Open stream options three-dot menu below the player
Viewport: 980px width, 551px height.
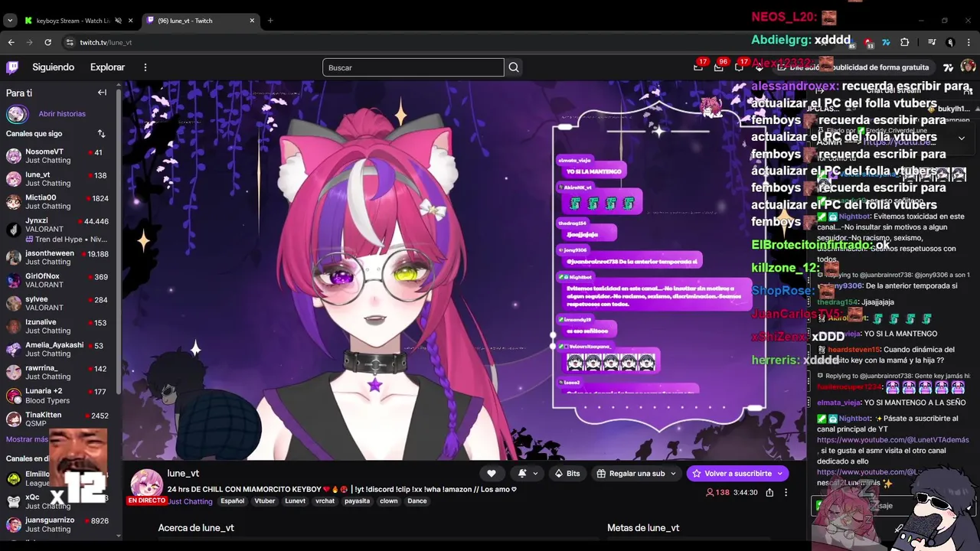pyautogui.click(x=786, y=493)
